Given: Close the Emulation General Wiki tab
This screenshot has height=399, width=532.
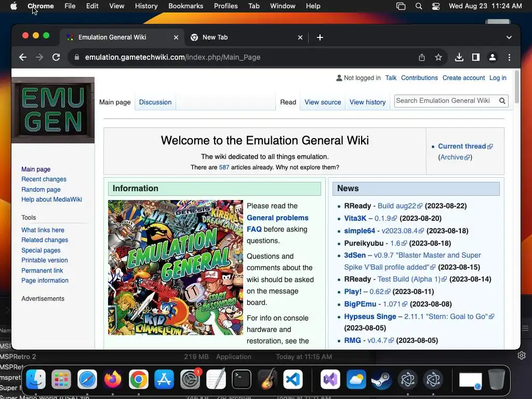Looking at the screenshot, I should point(176,37).
